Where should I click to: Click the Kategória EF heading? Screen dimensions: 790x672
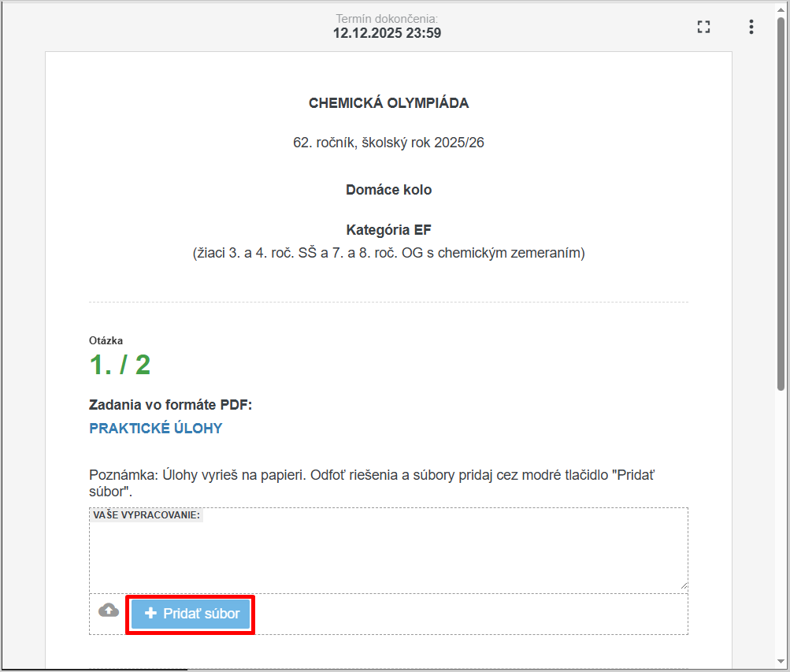tap(388, 230)
